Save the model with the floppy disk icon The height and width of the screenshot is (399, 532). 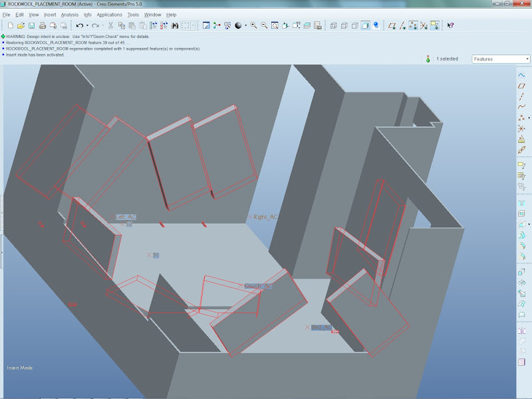[x=31, y=25]
